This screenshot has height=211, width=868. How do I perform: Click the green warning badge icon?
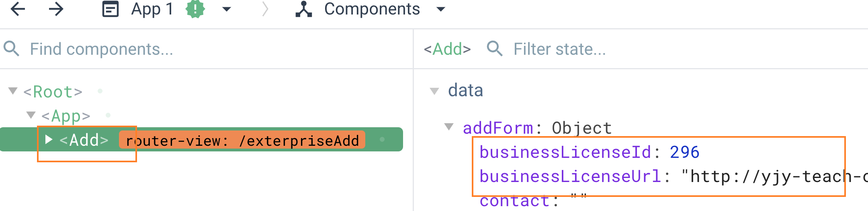coord(195,9)
